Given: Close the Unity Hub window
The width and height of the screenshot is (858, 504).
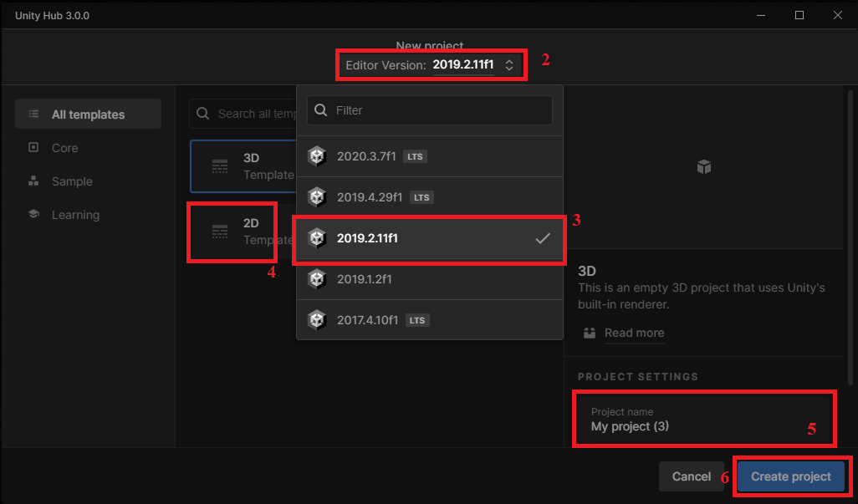Looking at the screenshot, I should click(837, 15).
